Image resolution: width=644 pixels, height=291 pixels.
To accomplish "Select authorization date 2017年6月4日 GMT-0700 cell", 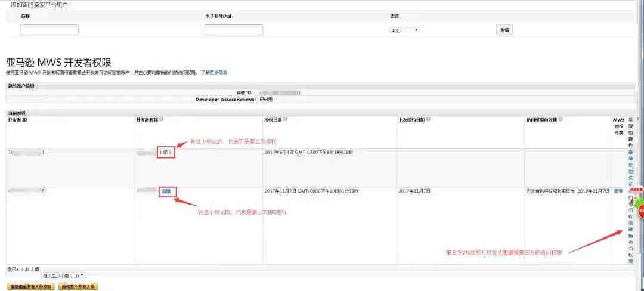I will pyautogui.click(x=308, y=152).
